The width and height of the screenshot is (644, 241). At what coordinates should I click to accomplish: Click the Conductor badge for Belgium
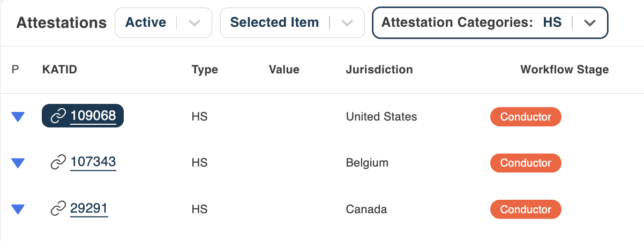[526, 163]
